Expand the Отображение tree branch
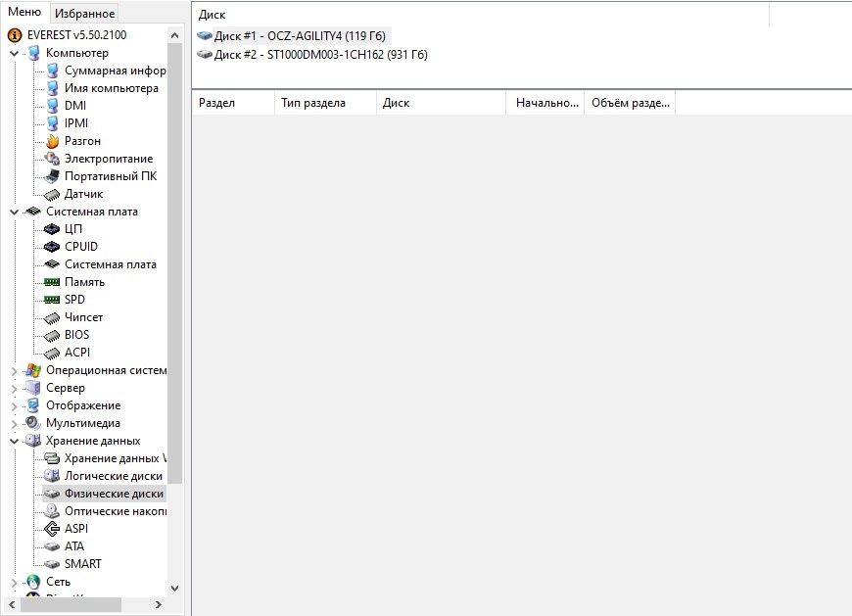This screenshot has width=852, height=616. pos(14,406)
